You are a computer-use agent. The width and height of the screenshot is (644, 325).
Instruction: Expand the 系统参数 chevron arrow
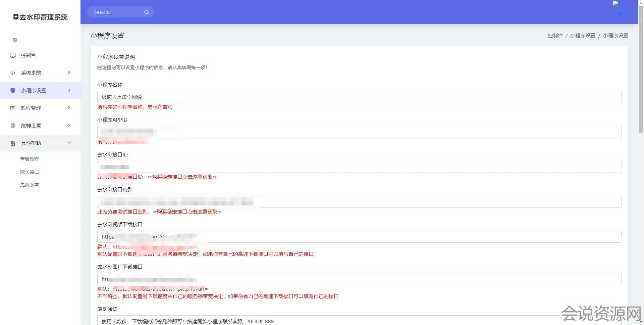point(69,73)
